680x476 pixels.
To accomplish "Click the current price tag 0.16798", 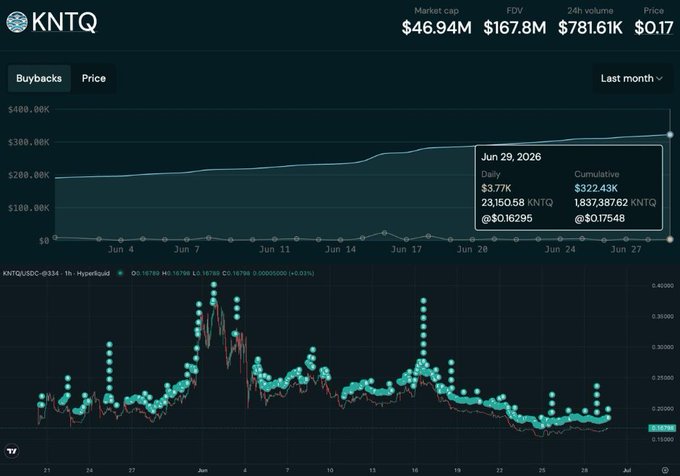I will [662, 428].
